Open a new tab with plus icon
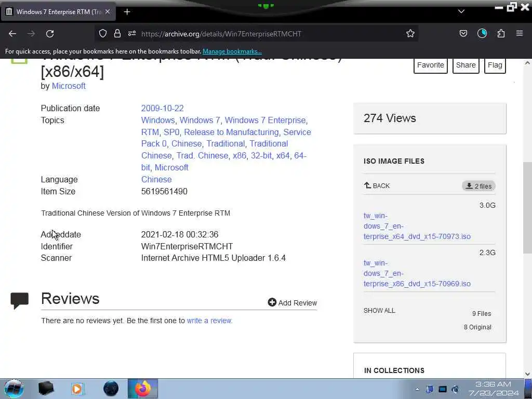Viewport: 532px width, 399px height. (x=127, y=12)
